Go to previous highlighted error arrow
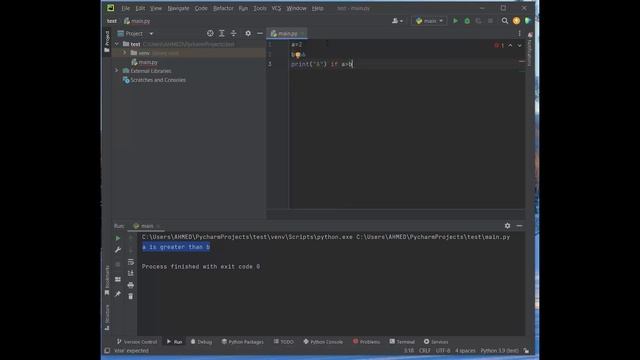Screen dimensions: 640x360 pyautogui.click(x=510, y=45)
